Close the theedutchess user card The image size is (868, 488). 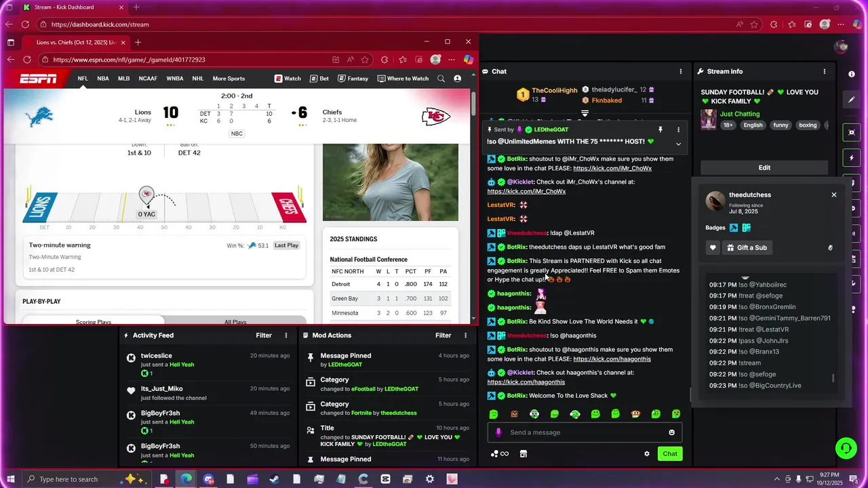tap(834, 195)
